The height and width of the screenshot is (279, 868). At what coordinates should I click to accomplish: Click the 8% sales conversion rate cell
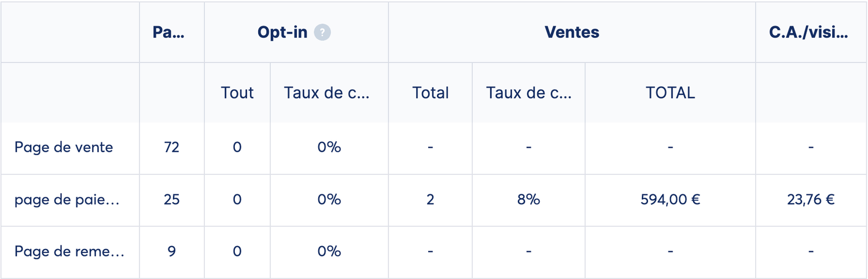coord(529,200)
